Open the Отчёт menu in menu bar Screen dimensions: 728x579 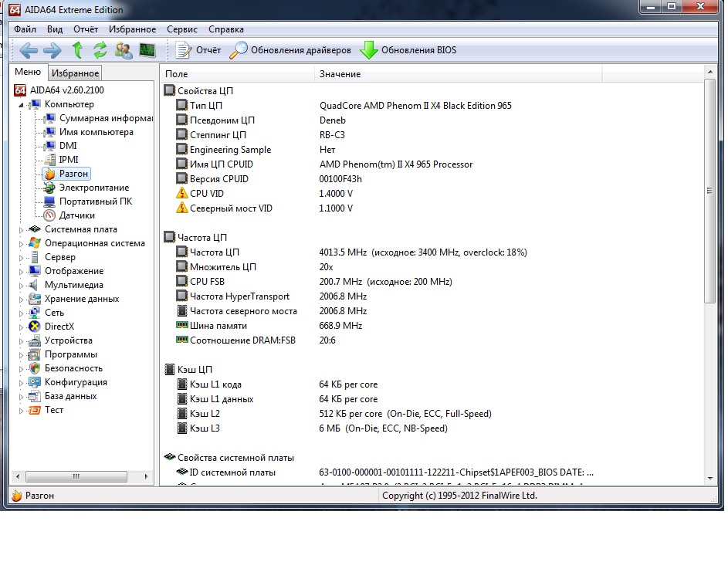tap(86, 29)
